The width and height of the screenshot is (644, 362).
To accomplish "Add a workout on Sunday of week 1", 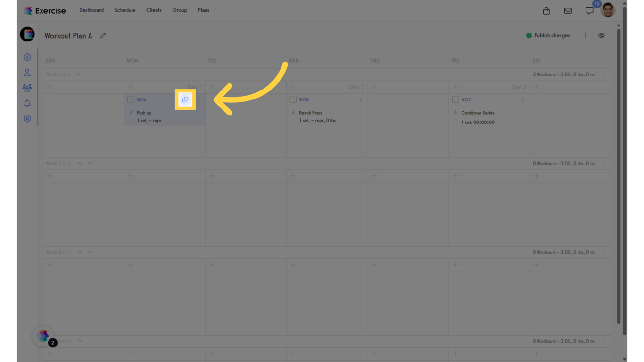I will pos(50,87).
